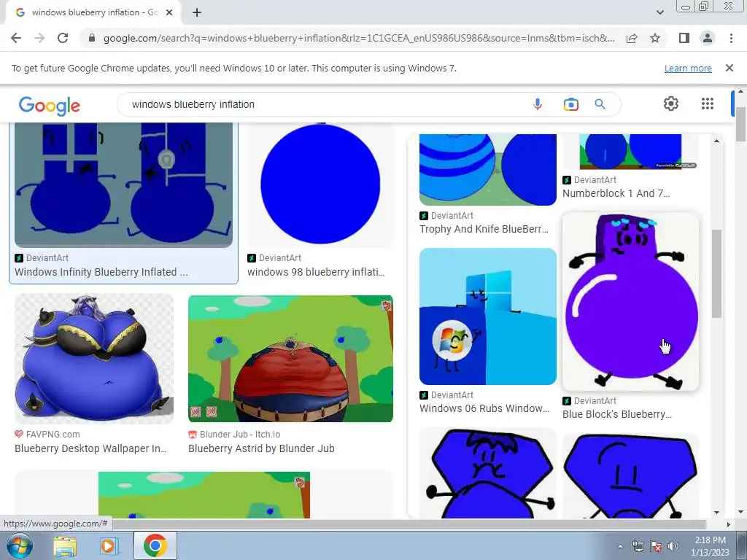Click Windows 06 Rubs Window... caption
The height and width of the screenshot is (560, 747).
point(484,408)
